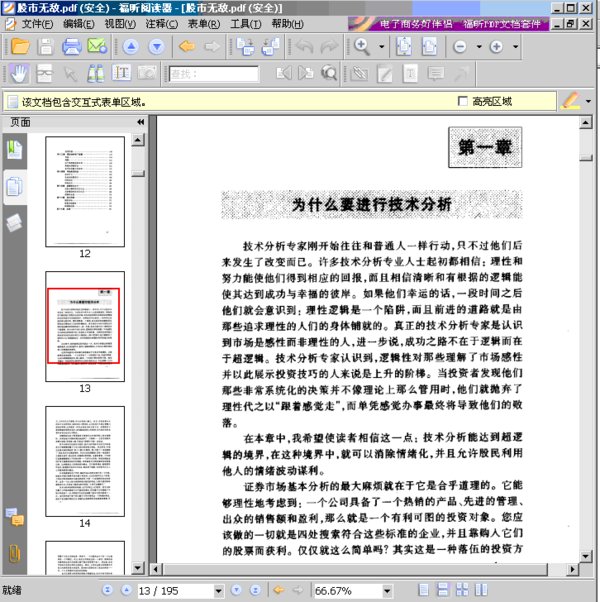Image resolution: width=600 pixels, height=602 pixels.
Task: Open the 66.67% zoom level dropdown
Action: coord(387,590)
